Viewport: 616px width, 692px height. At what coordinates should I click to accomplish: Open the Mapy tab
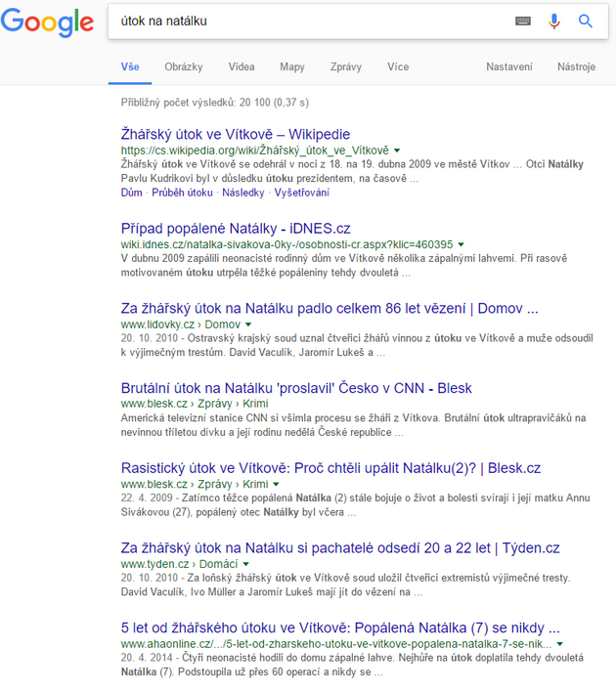pyautogui.click(x=292, y=67)
